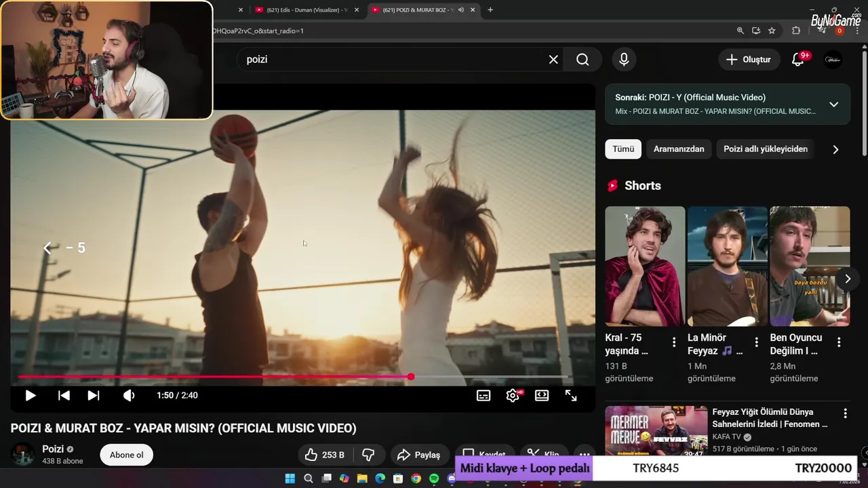This screenshot has height=488, width=868.
Task: Clear the search box with the X icon
Action: click(553, 60)
